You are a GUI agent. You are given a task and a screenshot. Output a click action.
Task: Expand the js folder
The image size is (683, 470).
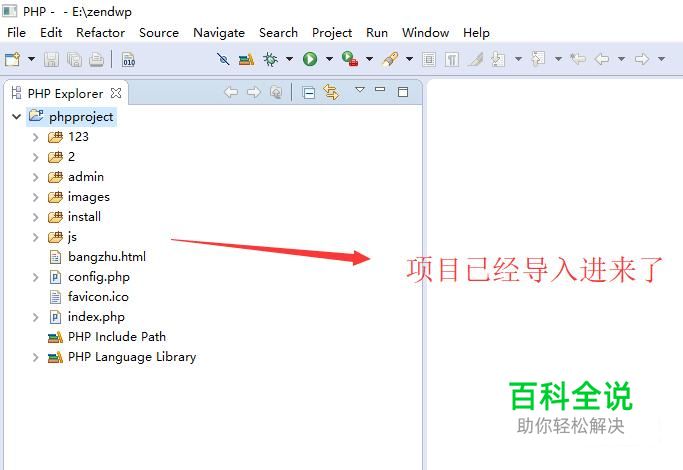36,237
